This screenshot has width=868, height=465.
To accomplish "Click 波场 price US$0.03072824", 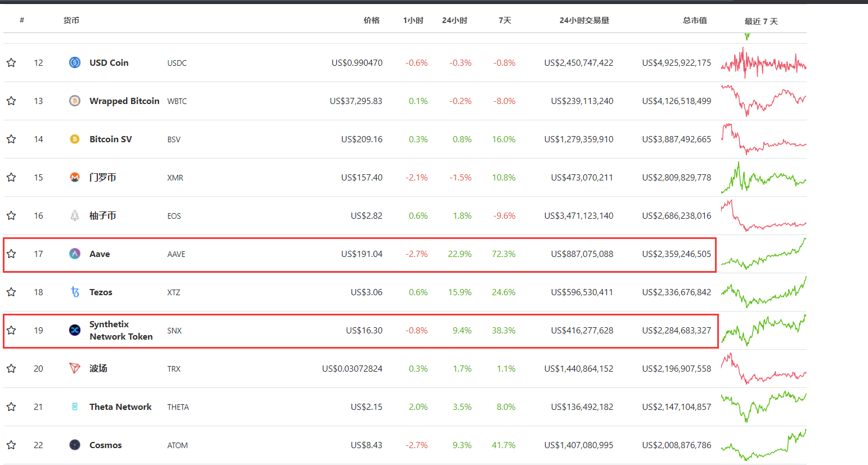I will 352,368.
